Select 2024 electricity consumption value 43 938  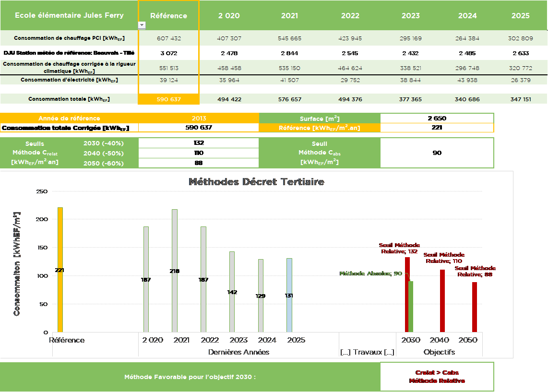click(467, 80)
